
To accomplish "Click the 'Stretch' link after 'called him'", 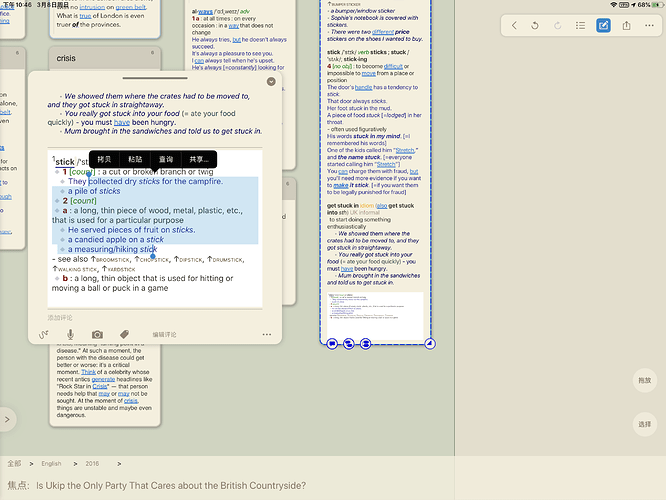I will (404, 150).
